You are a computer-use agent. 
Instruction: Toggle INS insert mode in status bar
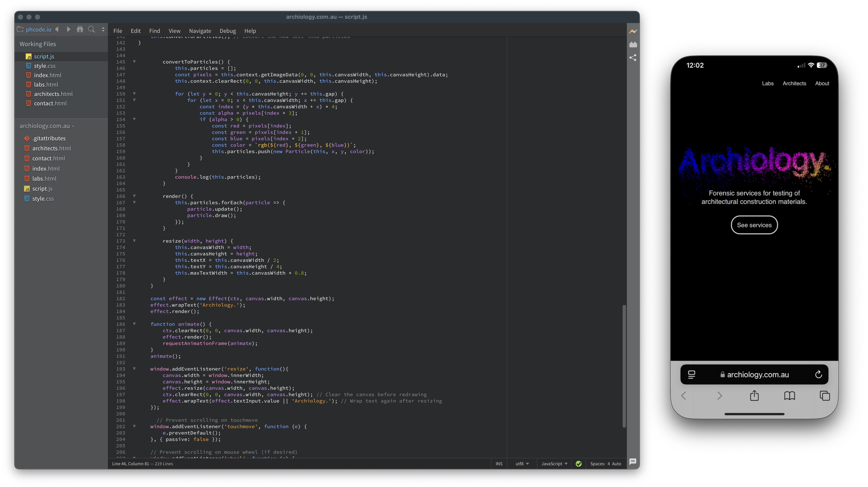click(499, 464)
